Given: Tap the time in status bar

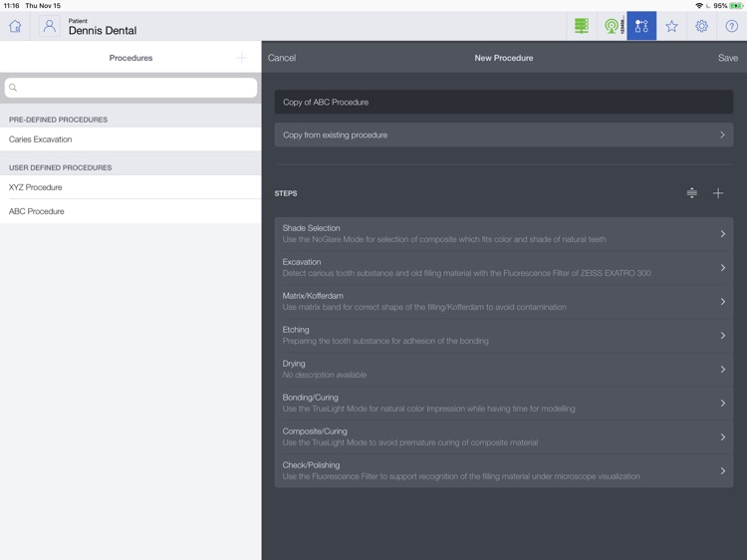Looking at the screenshot, I should [11, 6].
